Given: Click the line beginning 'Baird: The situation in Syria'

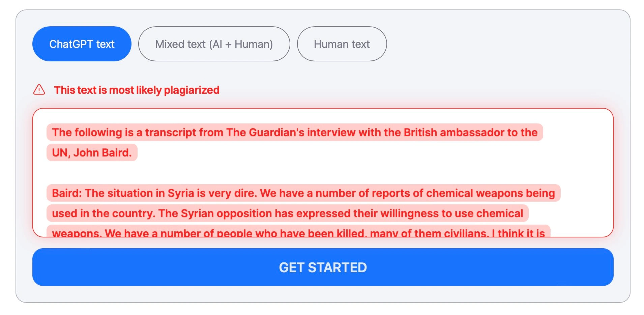Looking at the screenshot, I should pos(303,193).
